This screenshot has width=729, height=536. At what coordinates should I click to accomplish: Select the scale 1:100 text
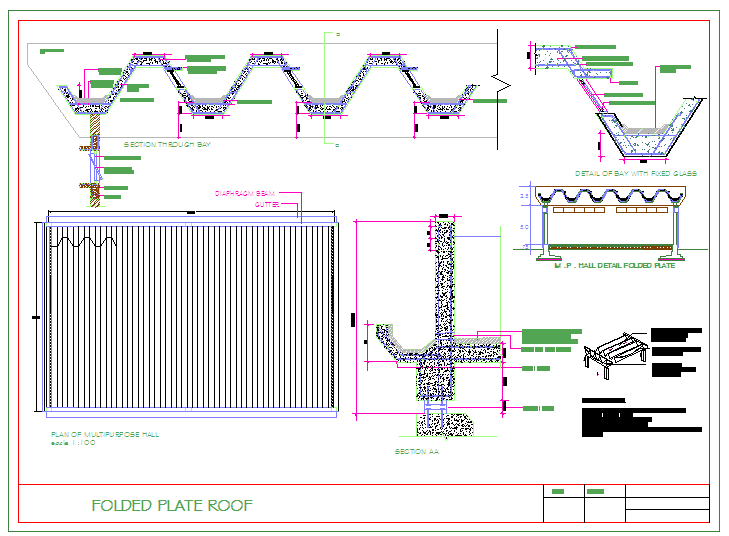point(73,442)
